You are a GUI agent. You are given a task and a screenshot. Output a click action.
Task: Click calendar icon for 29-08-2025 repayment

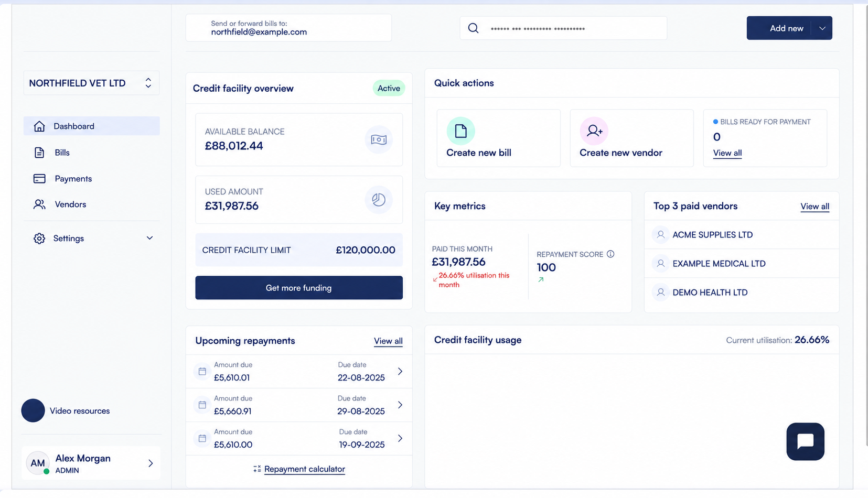click(202, 405)
